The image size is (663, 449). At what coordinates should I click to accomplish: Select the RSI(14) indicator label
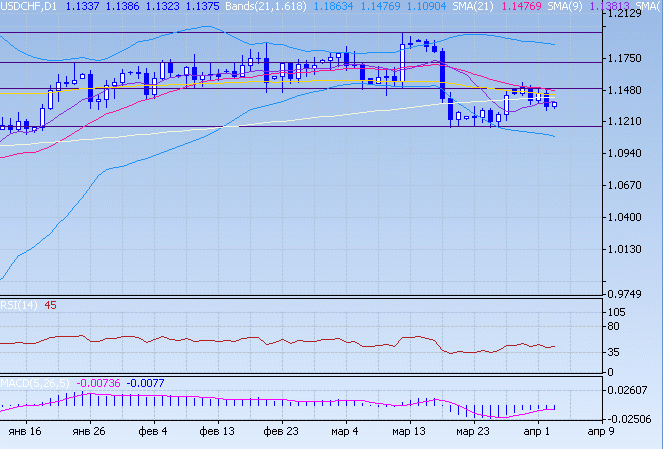point(19,305)
